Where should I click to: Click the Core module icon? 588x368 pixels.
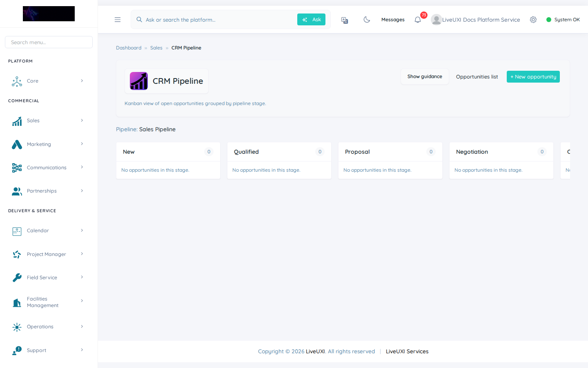coord(17,81)
